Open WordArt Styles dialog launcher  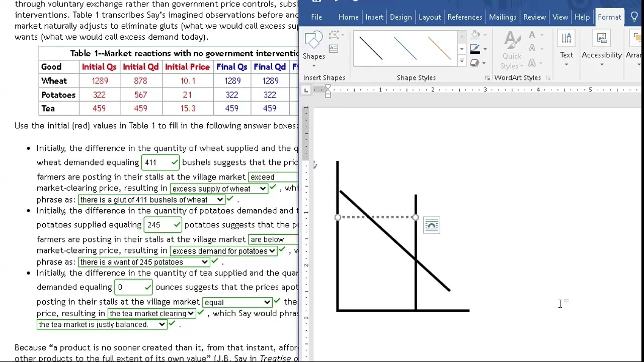[x=548, y=78]
